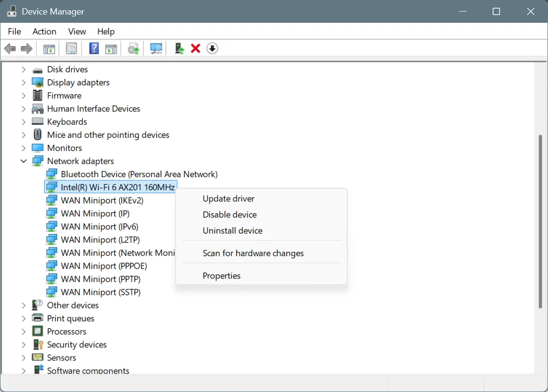Choose Uninstall device from context menu
Screen dimensions: 548x392
(x=261, y=231)
